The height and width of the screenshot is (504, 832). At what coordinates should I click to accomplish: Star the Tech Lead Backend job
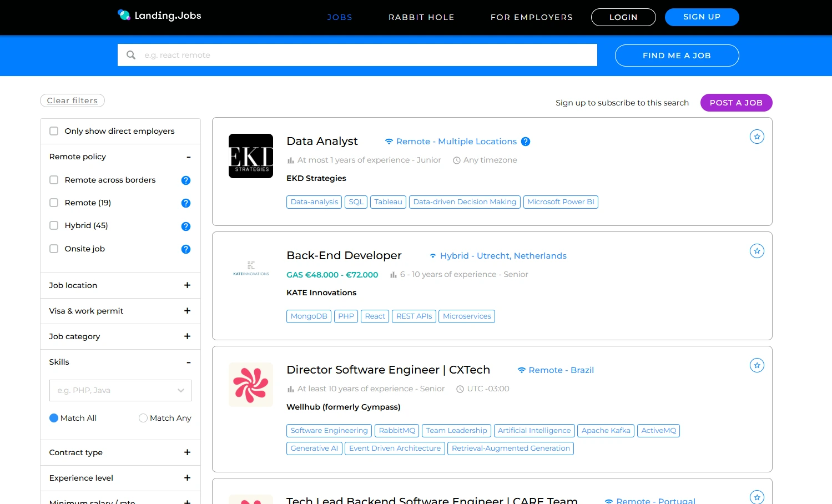coord(757,497)
